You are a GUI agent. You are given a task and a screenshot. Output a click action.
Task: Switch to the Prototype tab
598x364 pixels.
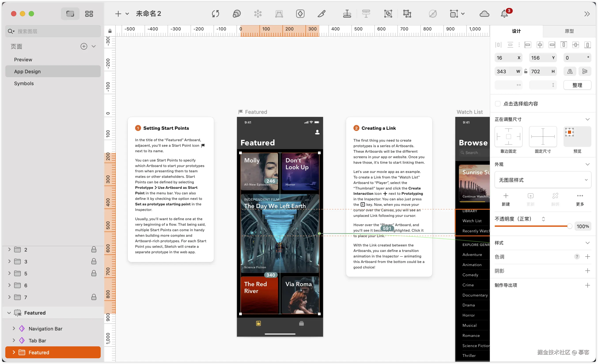[x=569, y=31]
